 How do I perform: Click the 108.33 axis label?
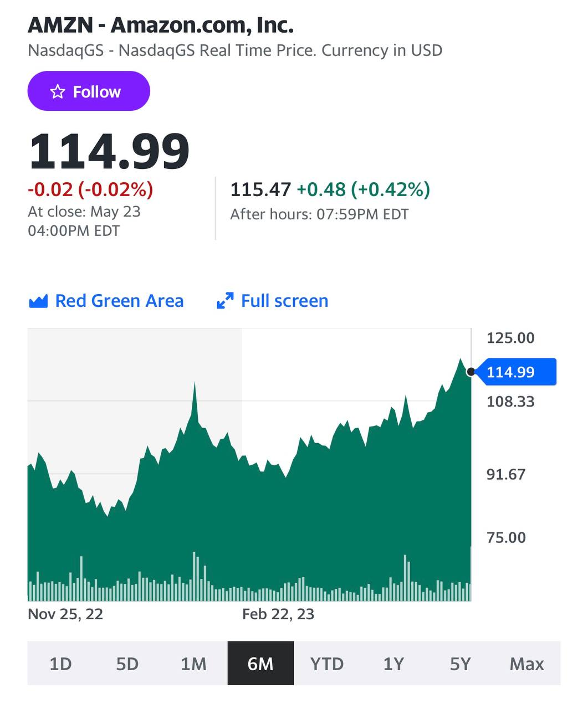(x=510, y=402)
